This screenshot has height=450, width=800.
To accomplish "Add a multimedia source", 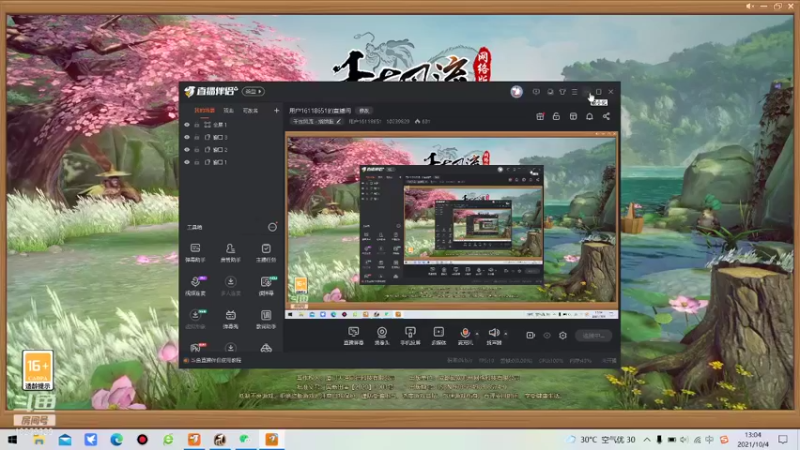I will pyautogui.click(x=439, y=336).
